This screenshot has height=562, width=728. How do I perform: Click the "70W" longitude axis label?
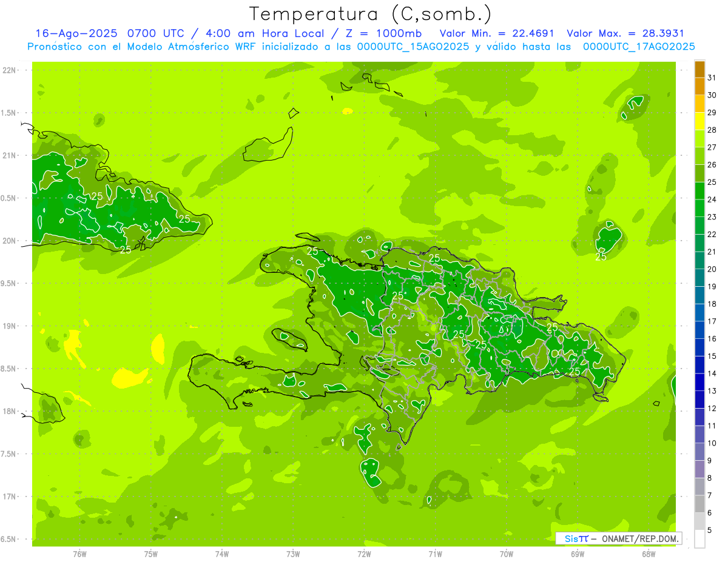coord(507,554)
